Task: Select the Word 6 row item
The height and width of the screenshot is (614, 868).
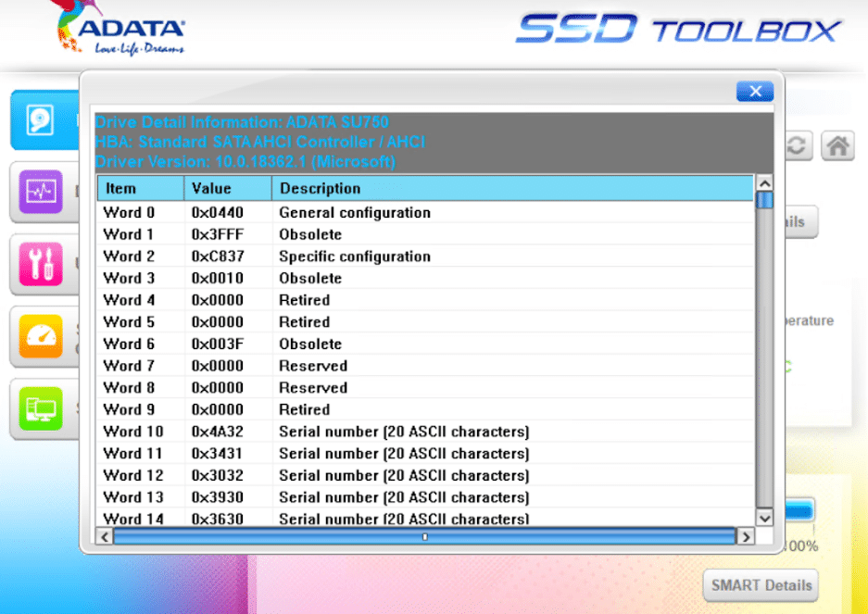Action: tap(129, 345)
